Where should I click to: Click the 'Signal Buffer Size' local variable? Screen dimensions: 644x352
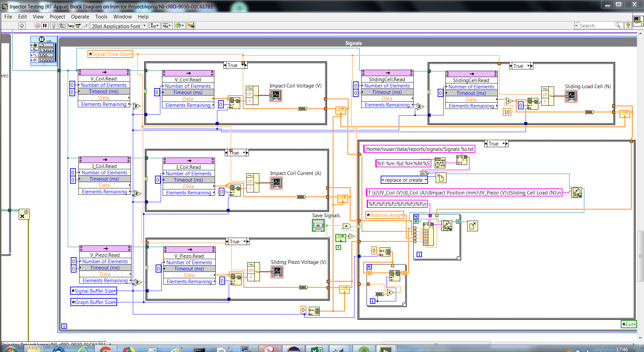click(x=94, y=291)
